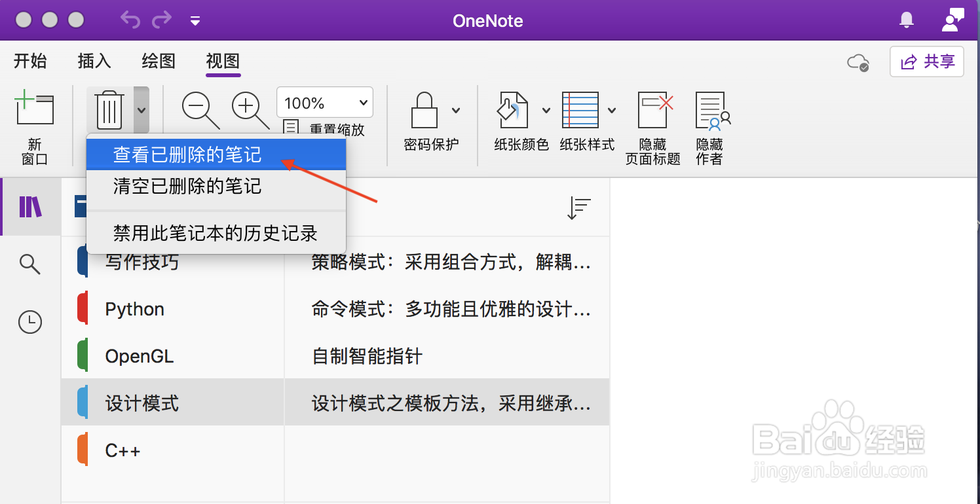Open the account feedback person icon
The image size is (980, 504).
coord(952,20)
